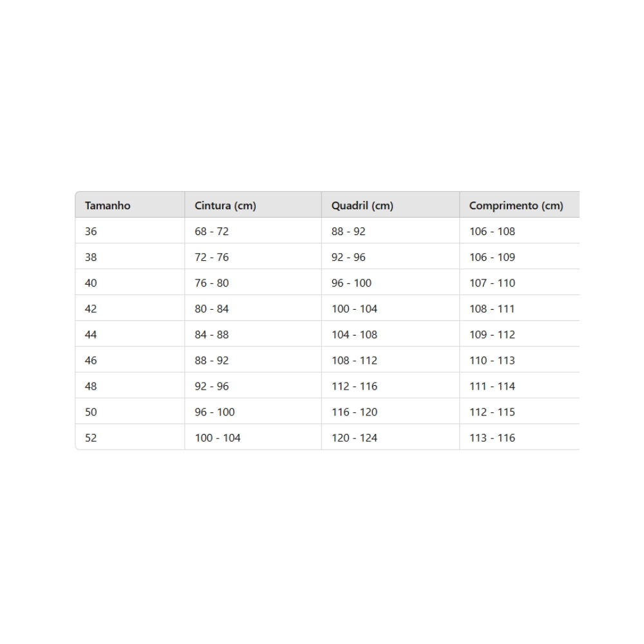Select the size 38 cell
This screenshot has width=644, height=644.
point(91,257)
